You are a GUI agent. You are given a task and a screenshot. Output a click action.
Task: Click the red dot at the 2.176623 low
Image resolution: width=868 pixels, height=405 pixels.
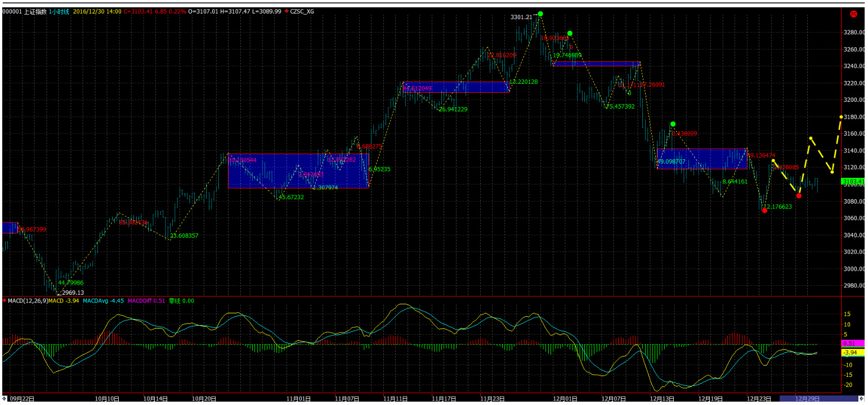point(764,210)
